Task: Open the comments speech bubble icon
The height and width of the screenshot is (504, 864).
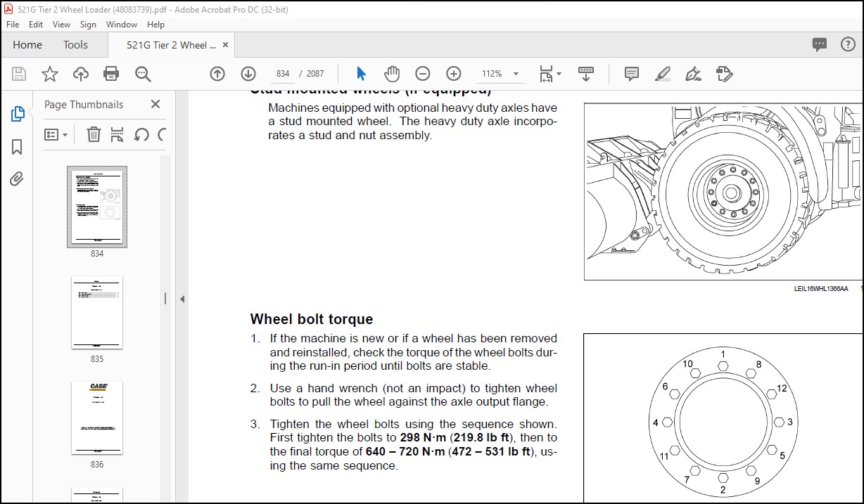Action: pos(820,44)
